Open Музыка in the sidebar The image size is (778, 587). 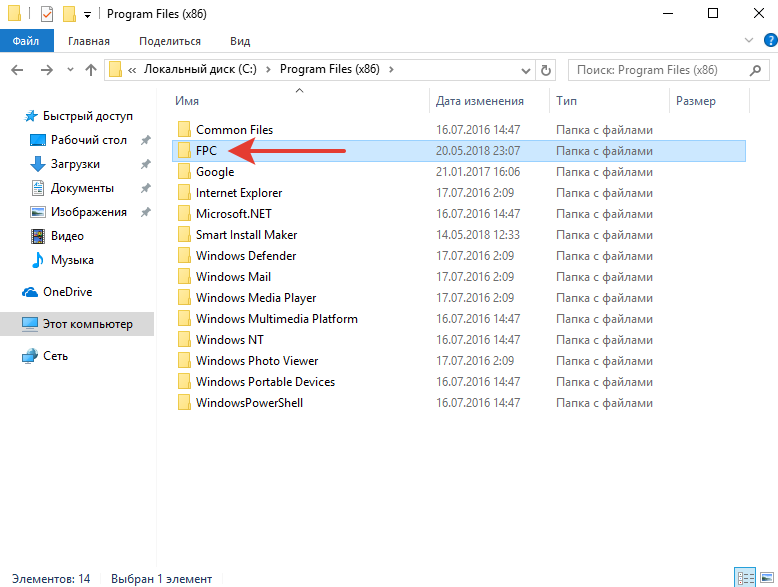coord(72,260)
